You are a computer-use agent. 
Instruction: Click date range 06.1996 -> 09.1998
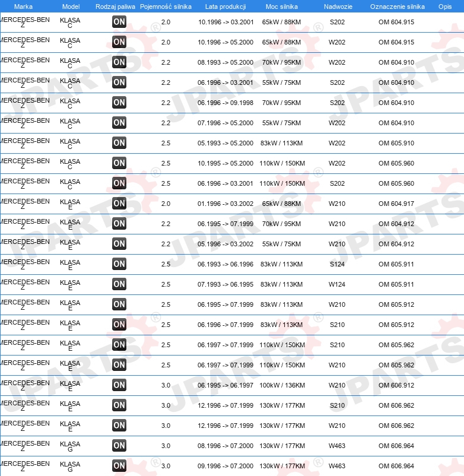click(225, 103)
